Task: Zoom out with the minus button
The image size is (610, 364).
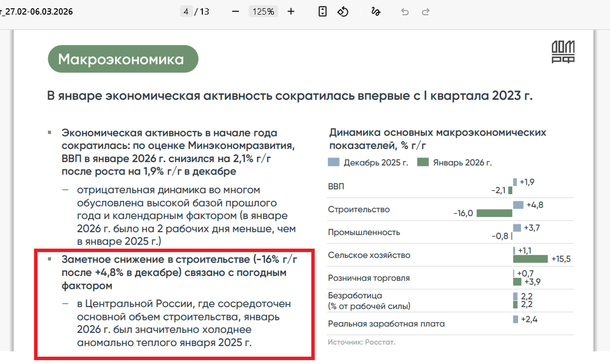Action: 235,11
